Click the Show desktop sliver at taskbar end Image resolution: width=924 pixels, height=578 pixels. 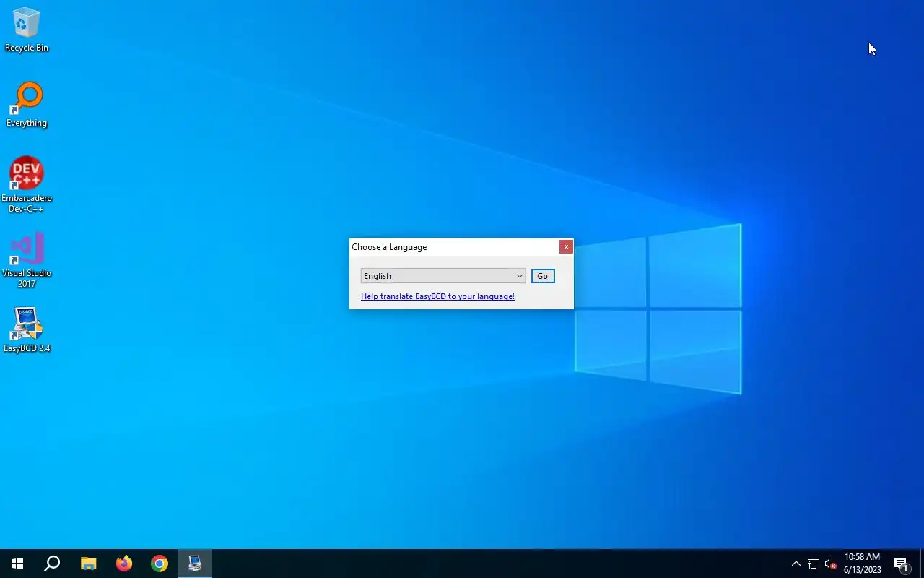[922, 564]
